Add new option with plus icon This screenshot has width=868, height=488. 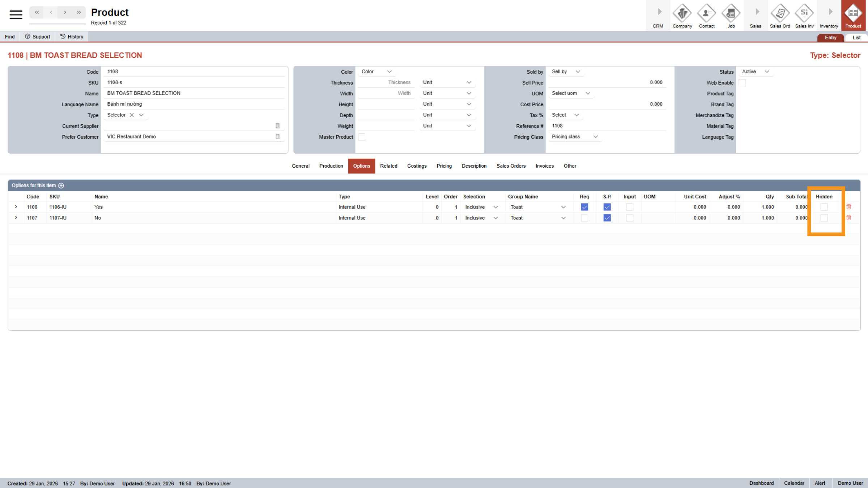pyautogui.click(x=61, y=185)
